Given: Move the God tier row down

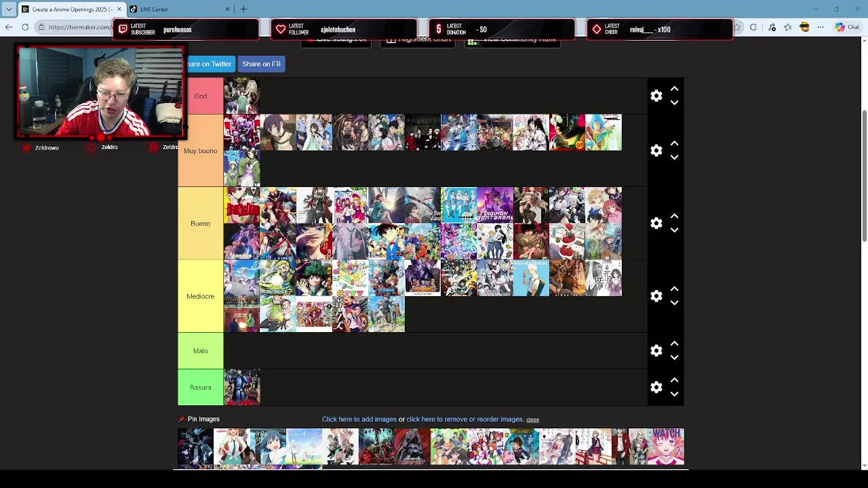Looking at the screenshot, I should click(674, 103).
